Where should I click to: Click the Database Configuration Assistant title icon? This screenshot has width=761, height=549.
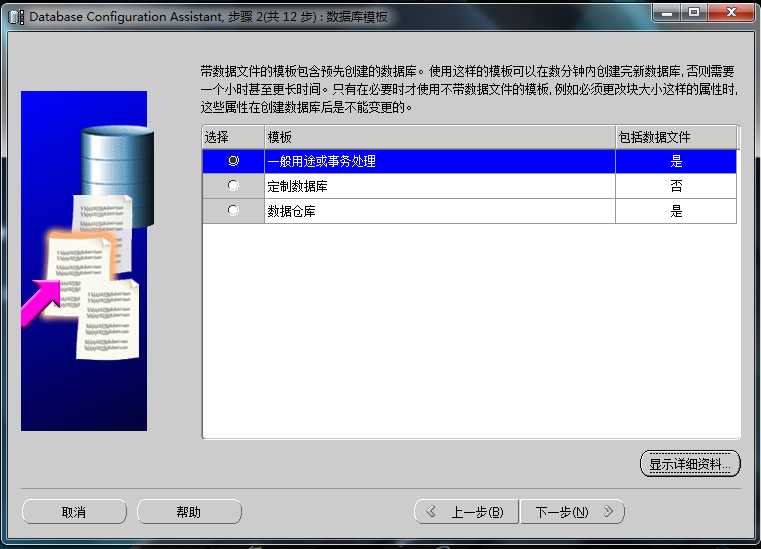(x=17, y=17)
